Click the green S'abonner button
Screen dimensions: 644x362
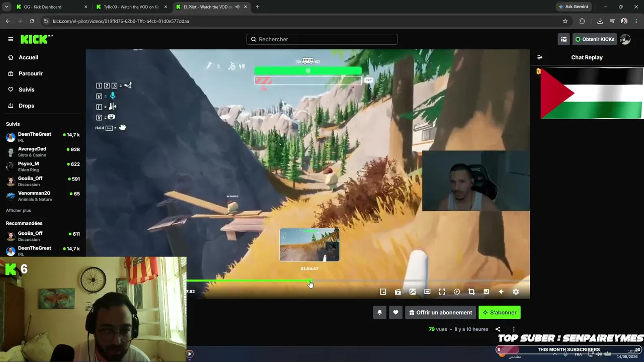tap(500, 312)
